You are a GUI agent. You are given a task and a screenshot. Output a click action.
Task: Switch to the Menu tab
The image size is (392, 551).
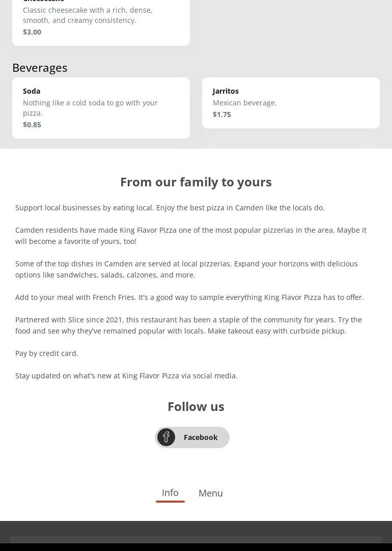pyautogui.click(x=210, y=493)
